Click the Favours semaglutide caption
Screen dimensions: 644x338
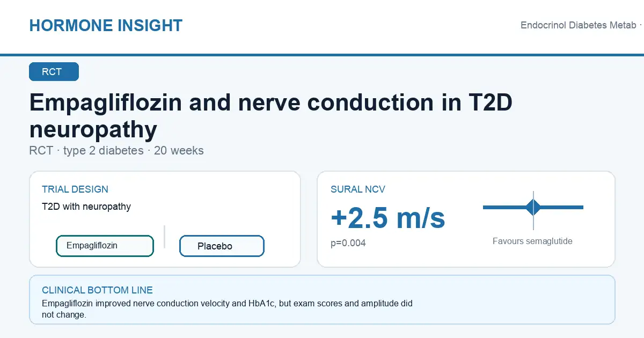[x=532, y=241]
